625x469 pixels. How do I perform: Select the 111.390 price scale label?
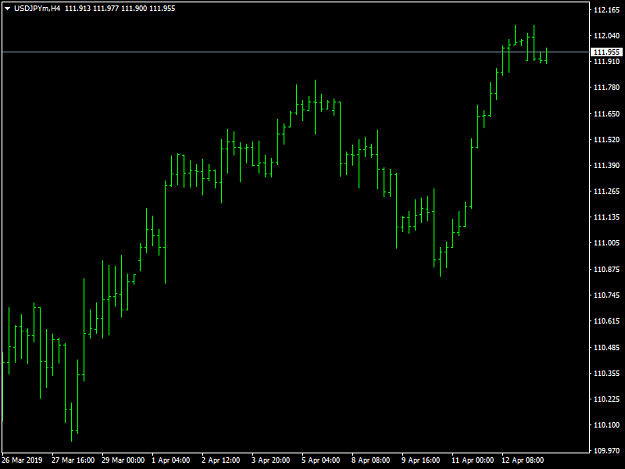[x=607, y=165]
